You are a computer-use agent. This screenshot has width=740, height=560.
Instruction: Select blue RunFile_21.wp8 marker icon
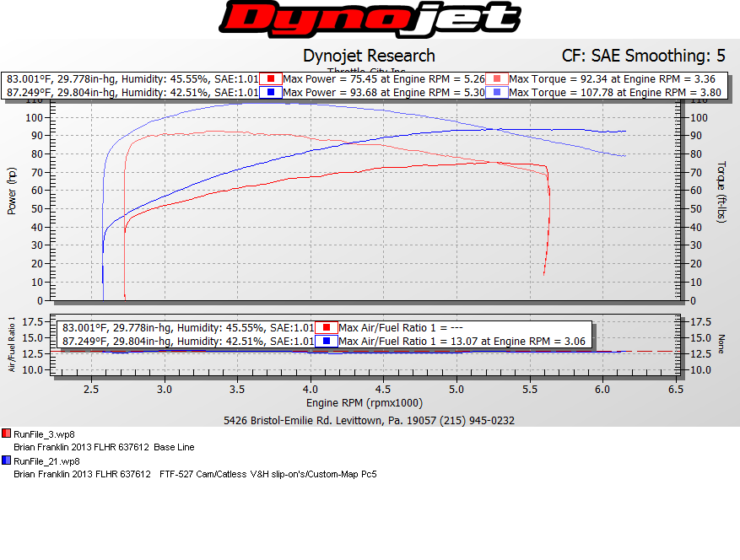[6, 460]
